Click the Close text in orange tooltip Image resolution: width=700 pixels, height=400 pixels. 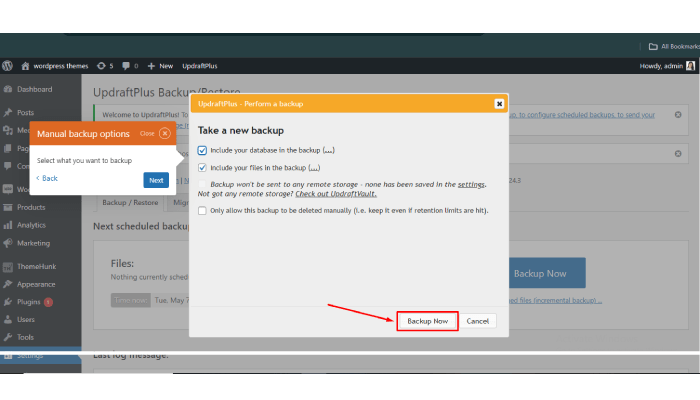147,133
